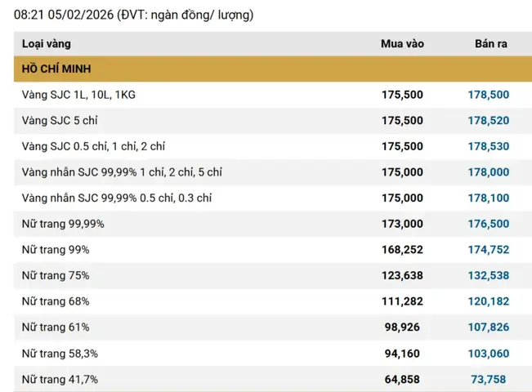Screen dimensions: 532x392
Task: Click the 08:21 05/02/2026 timestamp text
Action: [x=64, y=15]
